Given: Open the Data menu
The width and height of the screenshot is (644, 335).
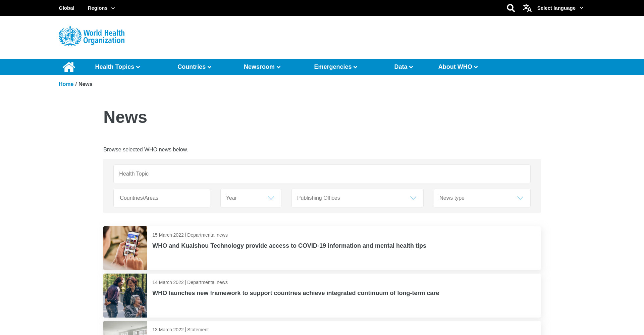Looking at the screenshot, I should coord(404,67).
